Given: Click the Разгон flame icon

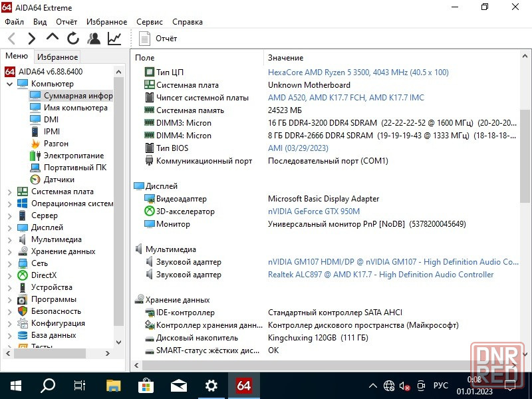Looking at the screenshot, I should tap(35, 144).
